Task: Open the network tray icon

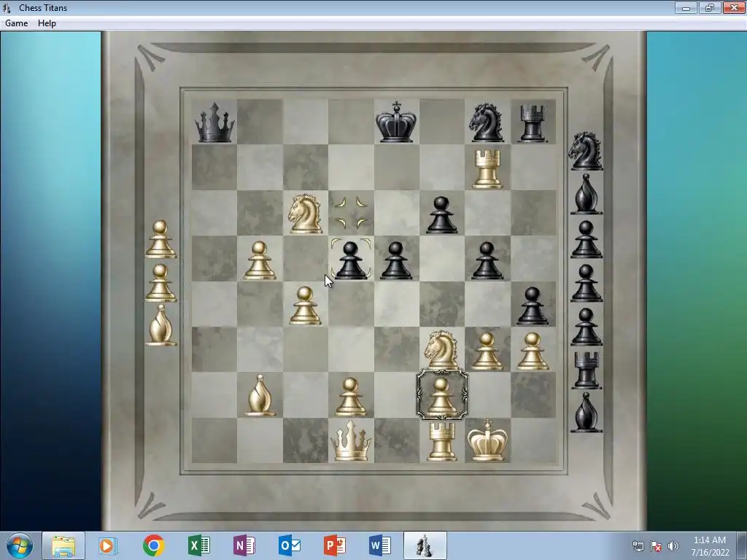Action: 638,546
